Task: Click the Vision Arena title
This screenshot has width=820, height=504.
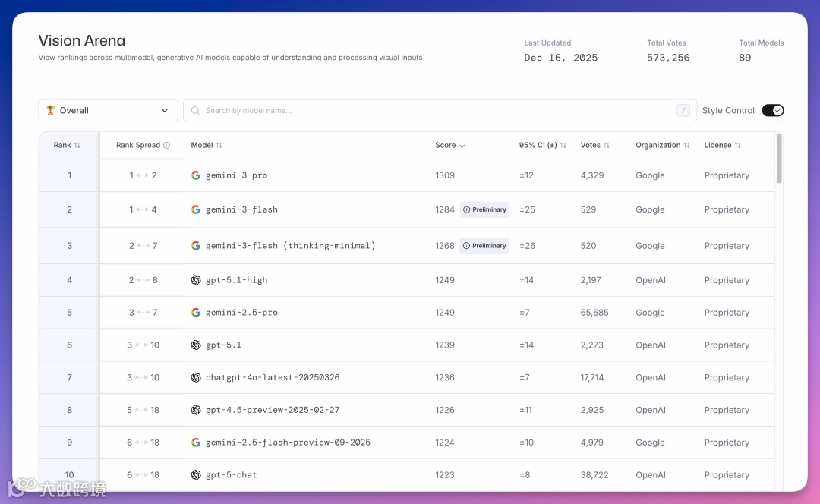Action: pyautogui.click(x=81, y=40)
